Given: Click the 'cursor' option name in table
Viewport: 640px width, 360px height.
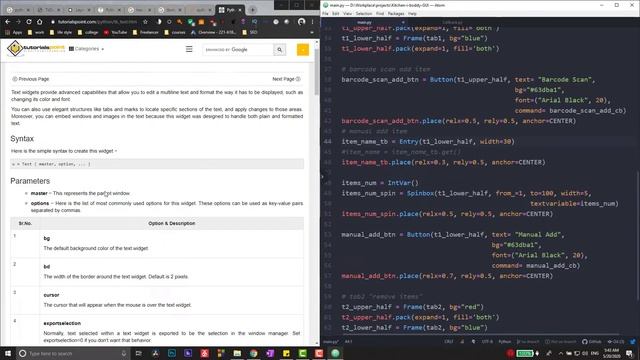Looking at the screenshot, I should coord(51,295).
